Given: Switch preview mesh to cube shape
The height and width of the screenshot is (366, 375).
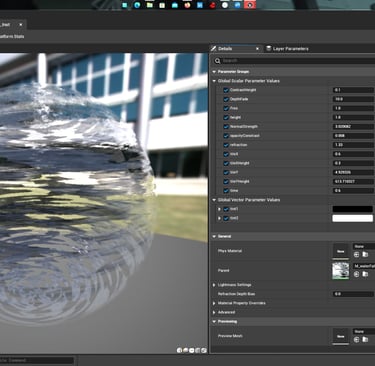Looking at the screenshot, I should click(198, 350).
